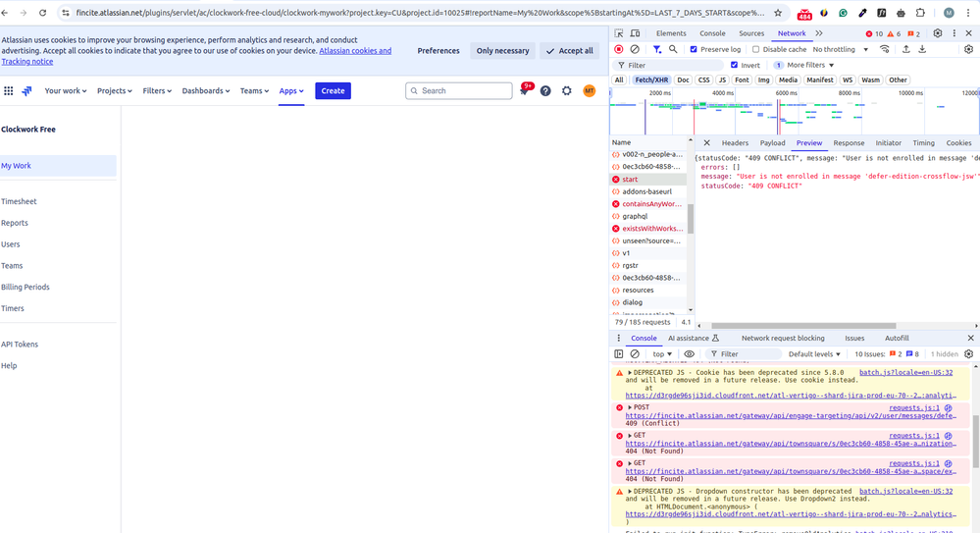This screenshot has width=980, height=533.
Task: Open the Default levels dropdown
Action: click(814, 354)
